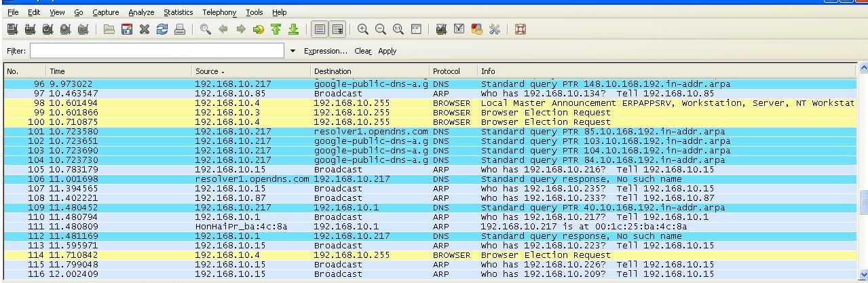
Task: Click the Save capture file icon
Action: tap(127, 29)
